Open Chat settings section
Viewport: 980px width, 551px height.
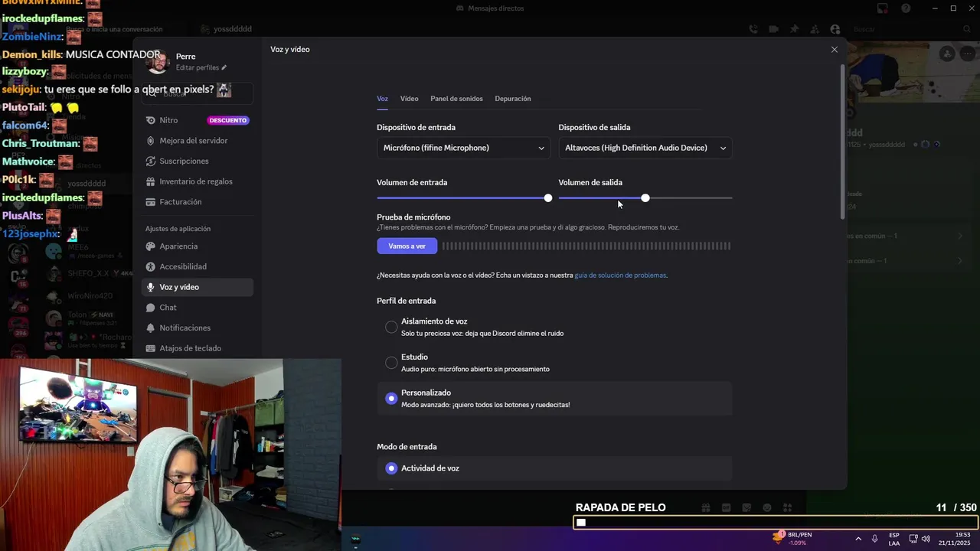(198, 308)
